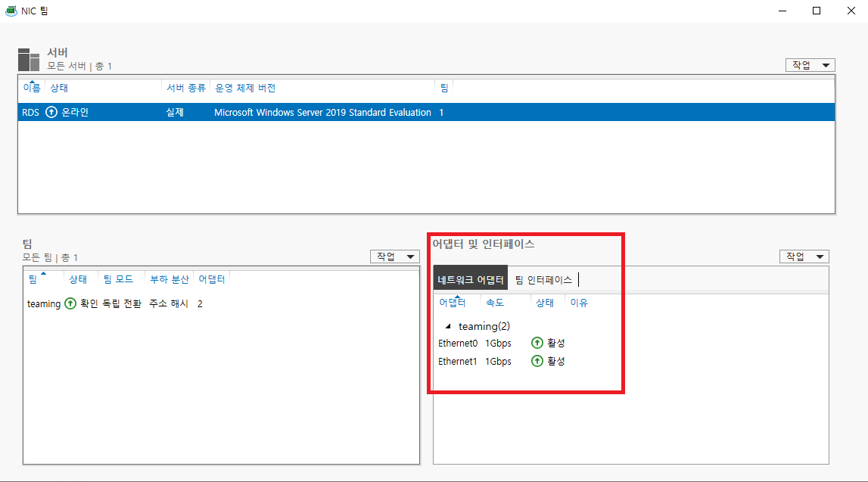Click the server group icon beside 서버 heading

28,60
